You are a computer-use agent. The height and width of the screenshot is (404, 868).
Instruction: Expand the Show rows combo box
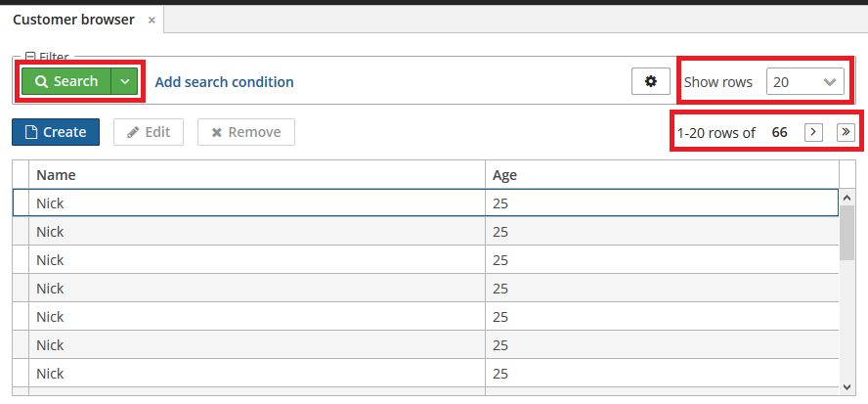pyautogui.click(x=805, y=82)
